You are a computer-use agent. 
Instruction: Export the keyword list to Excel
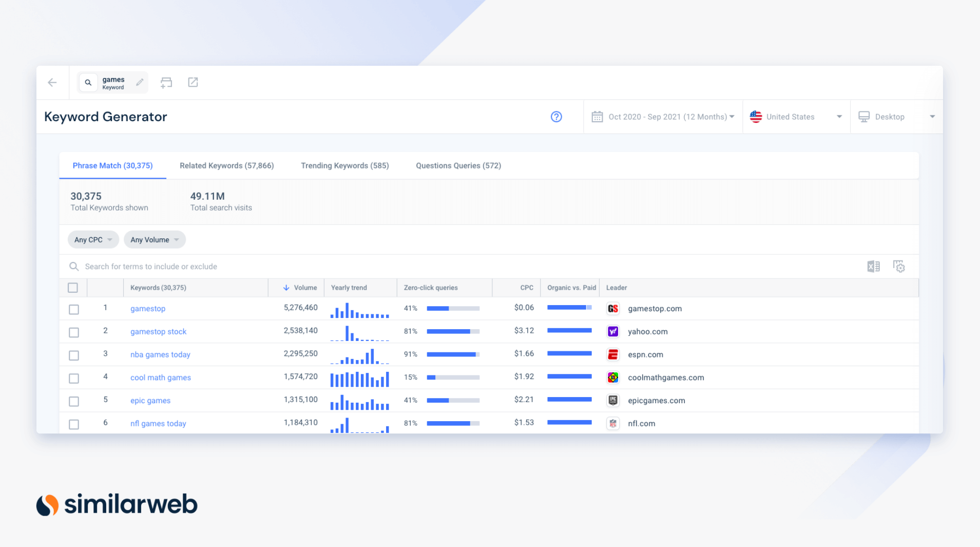coord(873,266)
